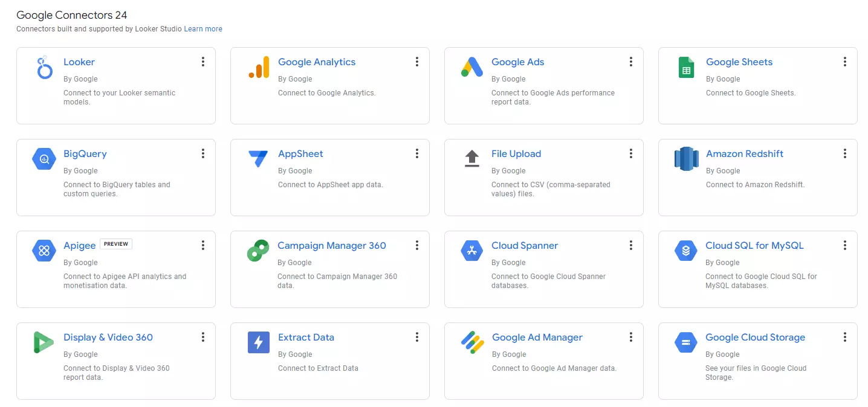
Task: Open Cloud SQL for MySQL options menu
Action: pos(845,245)
